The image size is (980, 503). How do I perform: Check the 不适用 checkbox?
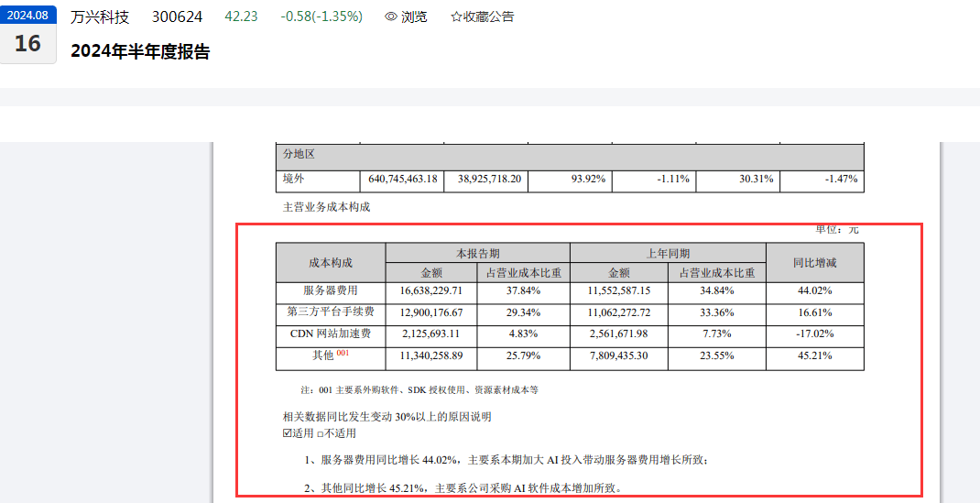[x=320, y=432]
